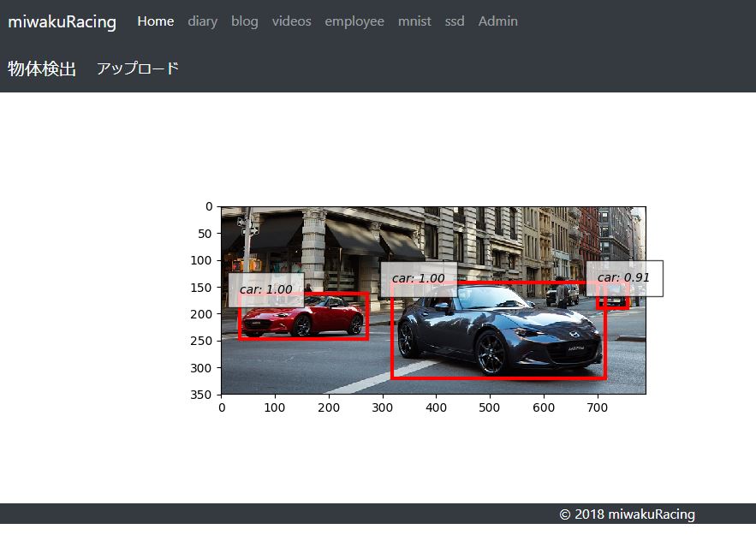This screenshot has width=756, height=541.
Task: Open the Home navigation link
Action: coord(155,21)
